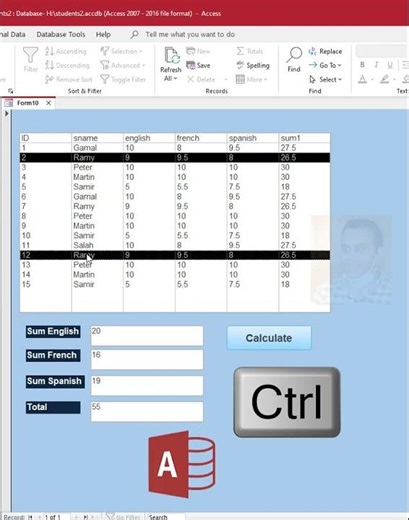Click the Delete record button
409x520 pixels.
pyautogui.click(x=201, y=79)
